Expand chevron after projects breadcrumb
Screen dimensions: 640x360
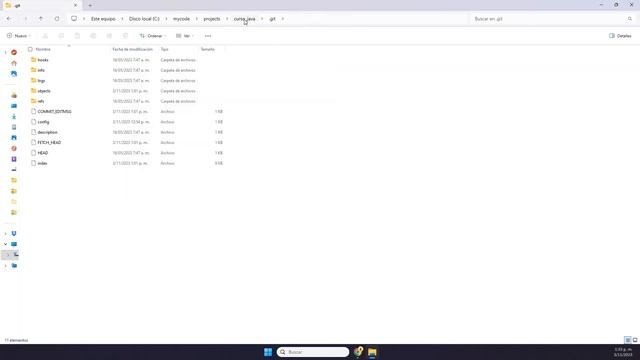pyautogui.click(x=227, y=19)
